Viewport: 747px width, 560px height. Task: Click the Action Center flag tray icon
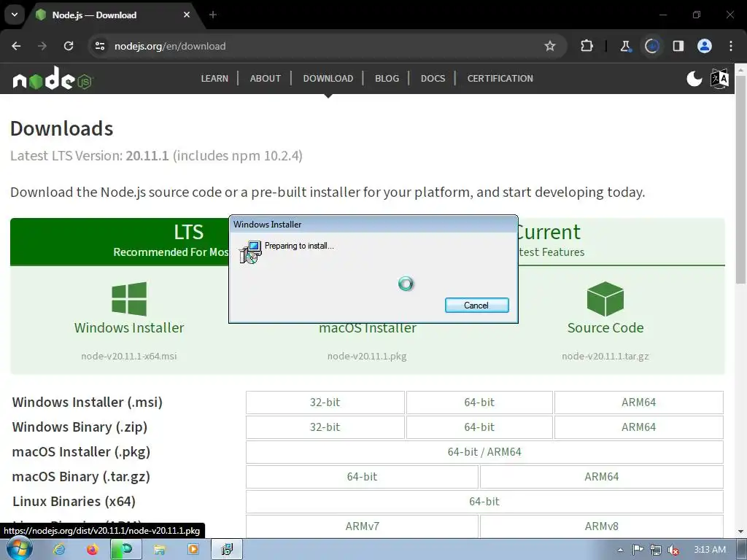[638, 550]
